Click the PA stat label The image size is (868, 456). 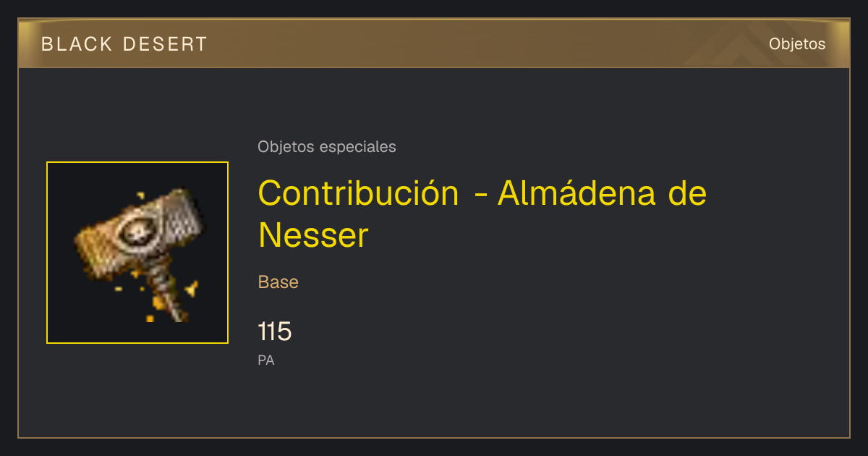click(266, 360)
